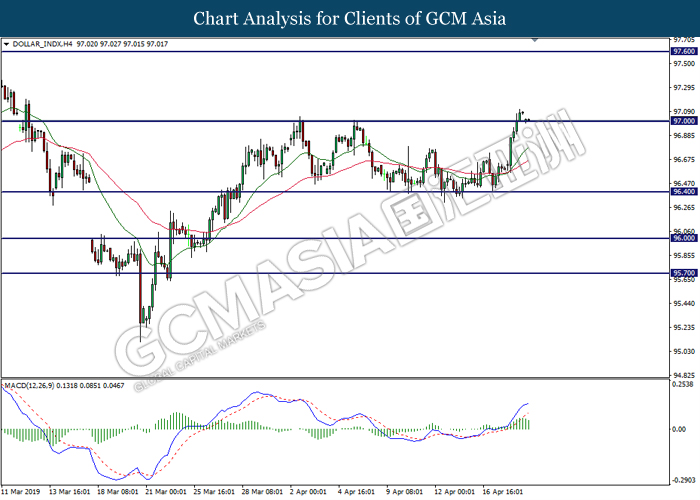
Task: Click the 95.030 price axis label
Action: coord(684,351)
